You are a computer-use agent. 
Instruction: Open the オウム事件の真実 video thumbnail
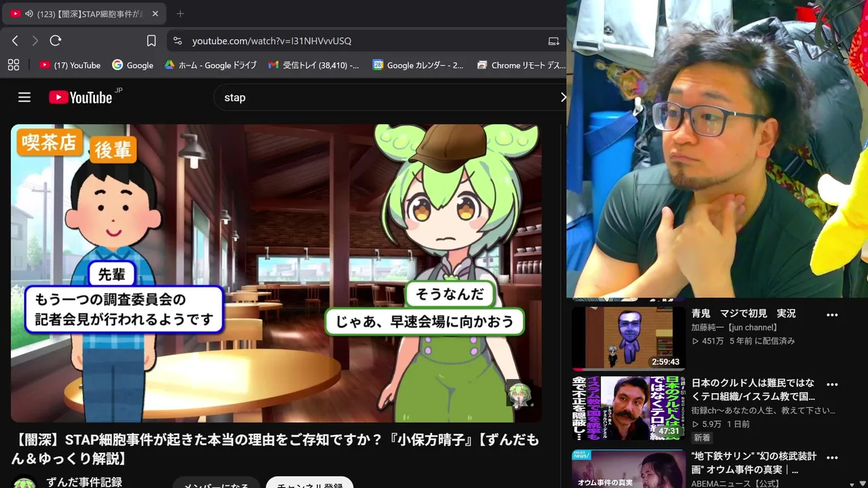click(629, 470)
